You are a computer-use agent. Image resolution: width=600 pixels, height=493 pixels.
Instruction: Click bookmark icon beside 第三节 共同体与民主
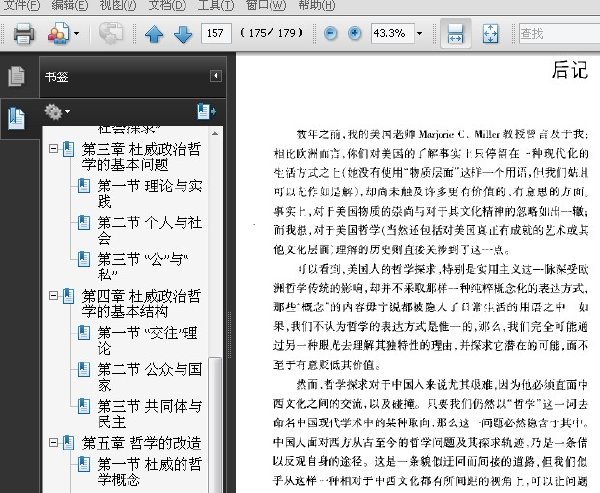pyautogui.click(x=84, y=406)
